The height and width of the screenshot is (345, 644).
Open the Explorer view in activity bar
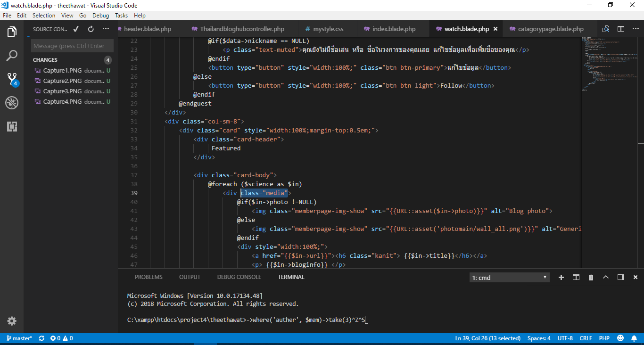(x=12, y=32)
